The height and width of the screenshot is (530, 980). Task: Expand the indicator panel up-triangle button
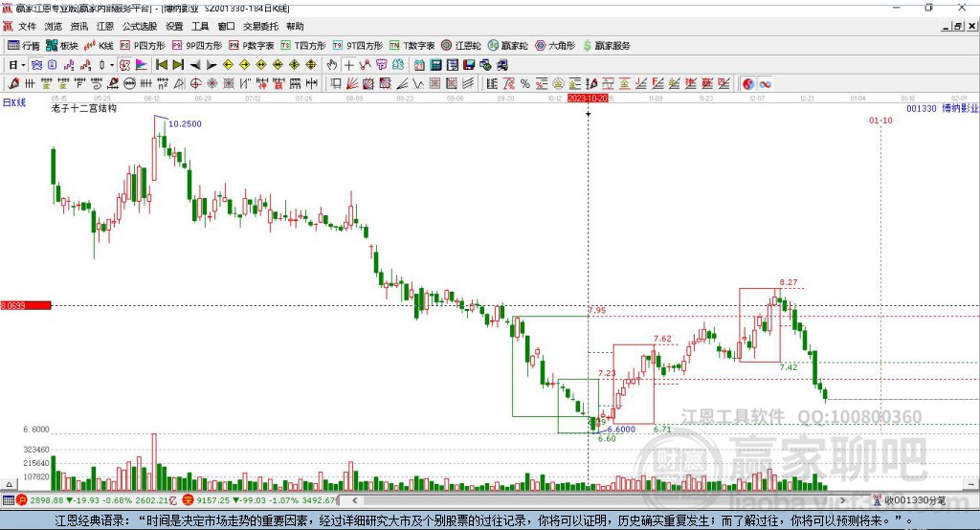coord(9,484)
